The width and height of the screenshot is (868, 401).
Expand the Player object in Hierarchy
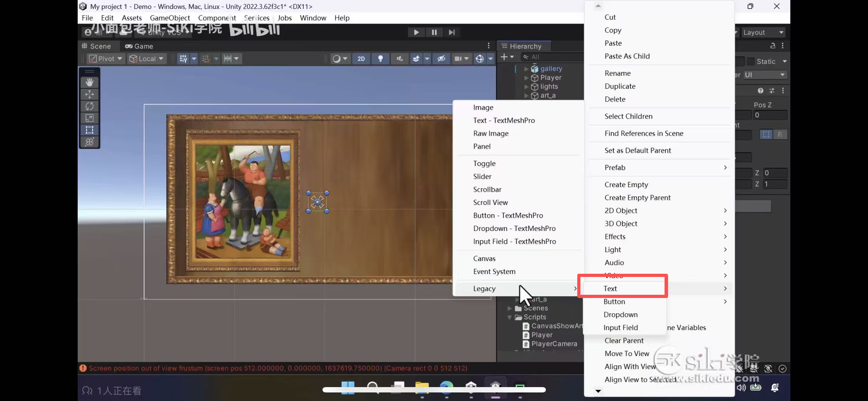(526, 78)
